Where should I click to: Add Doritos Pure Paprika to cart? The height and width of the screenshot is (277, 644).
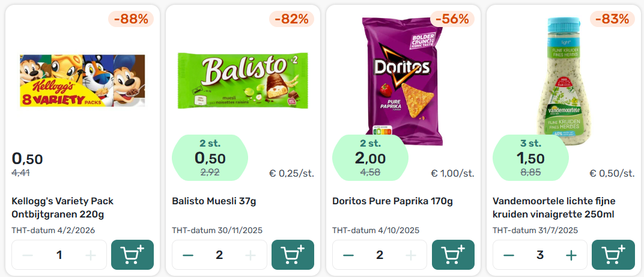coord(453,255)
